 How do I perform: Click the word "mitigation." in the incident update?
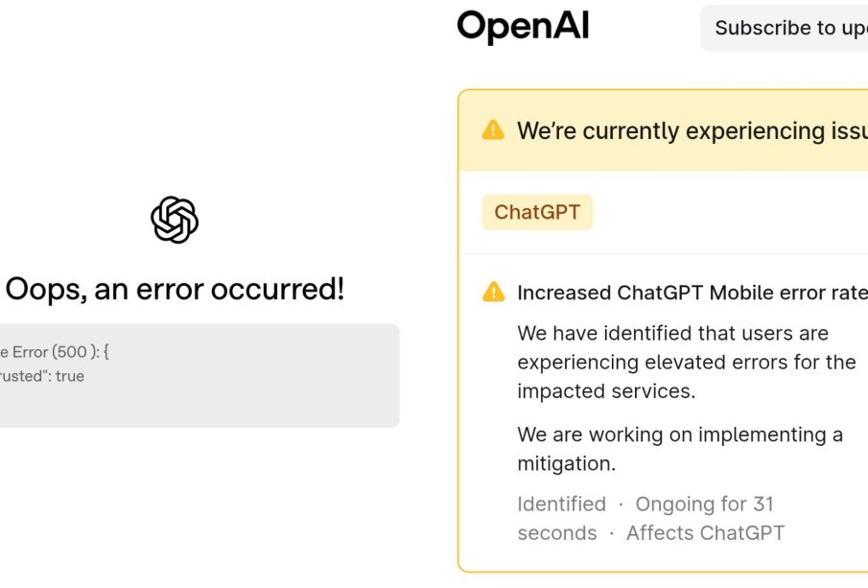pos(566,464)
